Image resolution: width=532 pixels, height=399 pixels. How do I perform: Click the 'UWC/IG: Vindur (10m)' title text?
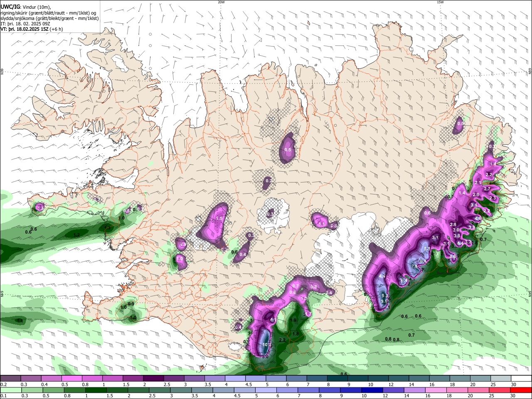point(25,7)
